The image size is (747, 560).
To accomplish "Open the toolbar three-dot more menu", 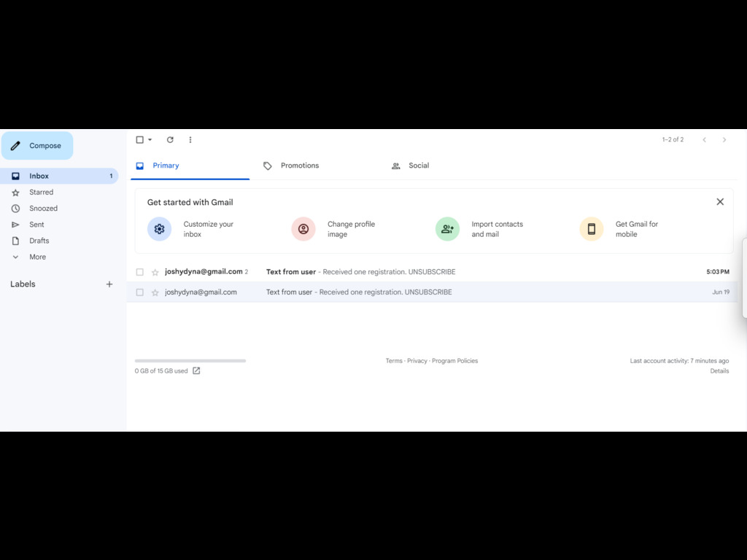I will point(190,139).
